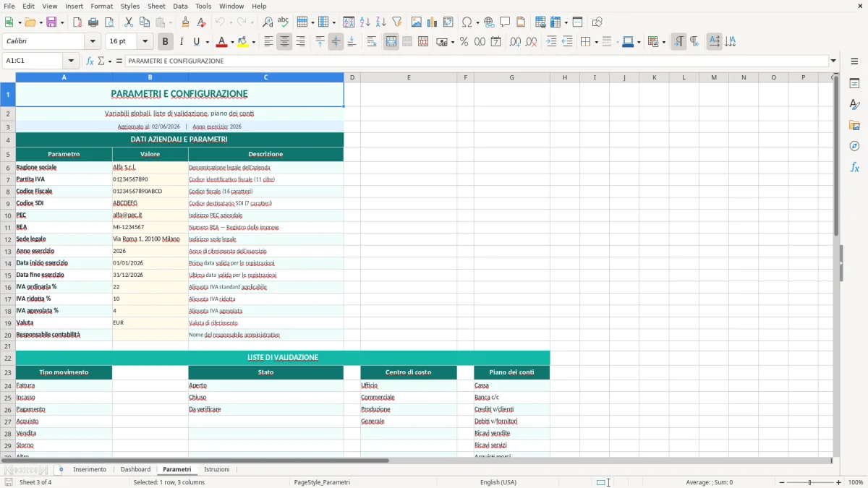Open the Format menu
The image size is (868, 488).
point(101,6)
